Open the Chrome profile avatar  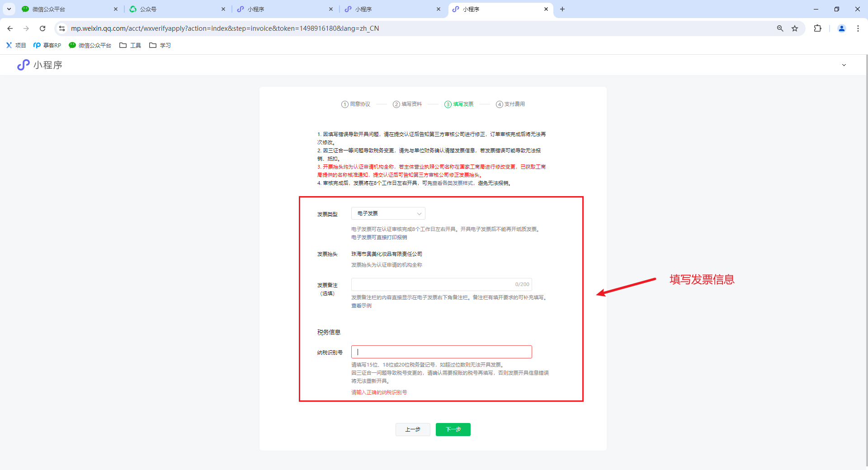[x=842, y=28]
